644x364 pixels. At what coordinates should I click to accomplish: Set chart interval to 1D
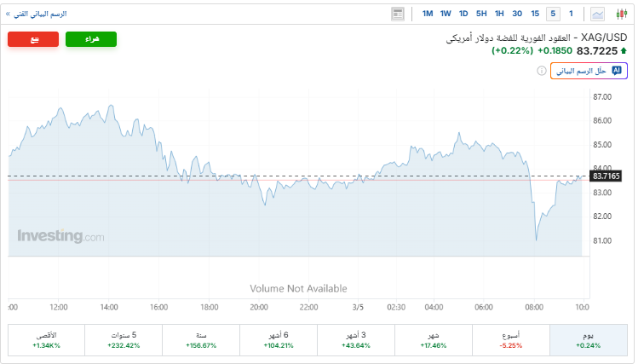(463, 14)
